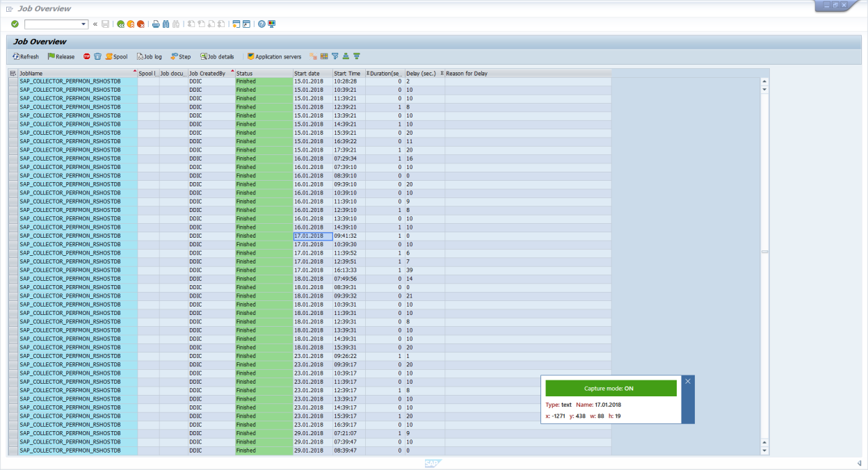Click the start time cell 07:49:56
The width and height of the screenshot is (868, 470).
[x=348, y=279]
